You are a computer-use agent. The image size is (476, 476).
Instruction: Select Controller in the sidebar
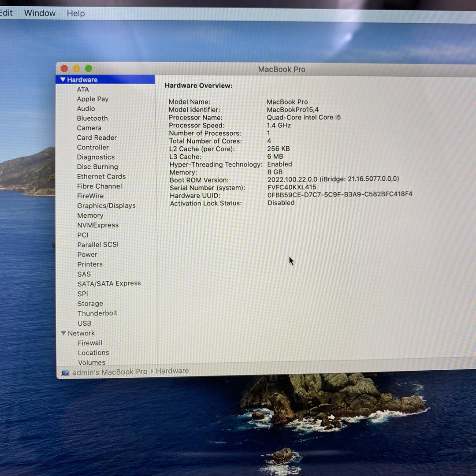93,147
